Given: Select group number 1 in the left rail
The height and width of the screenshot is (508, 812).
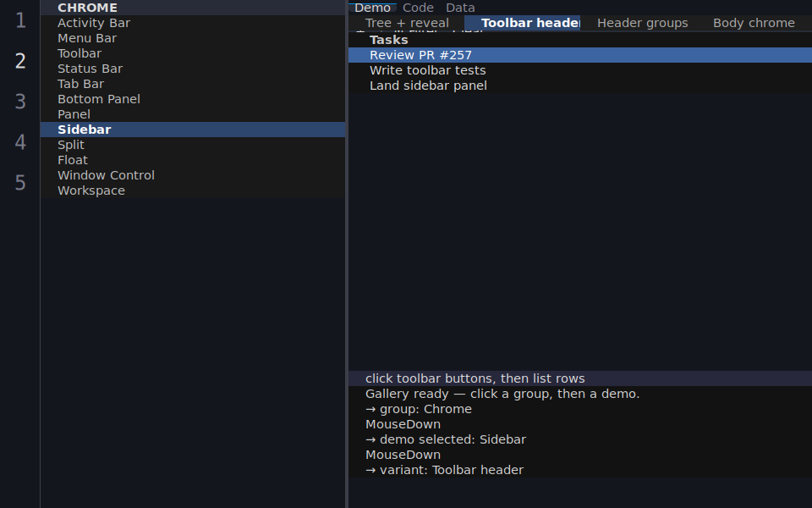Looking at the screenshot, I should (20, 20).
